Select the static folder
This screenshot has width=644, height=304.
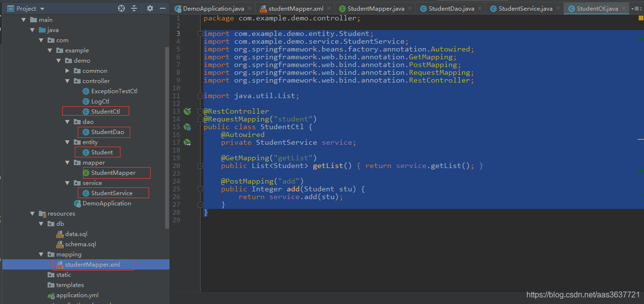pos(63,275)
